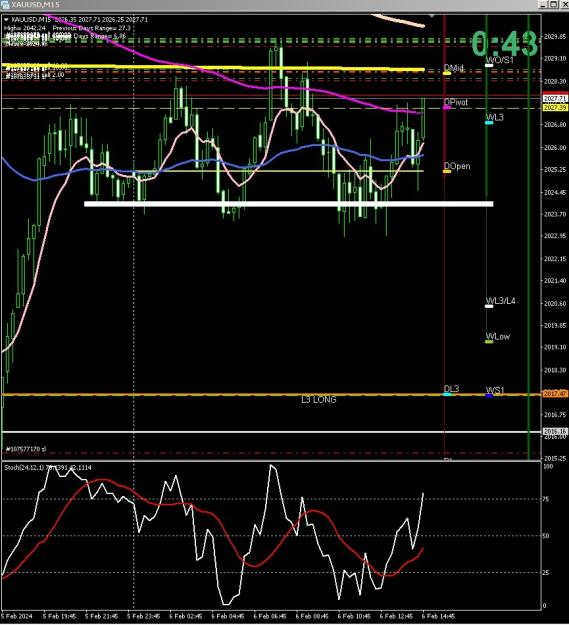Screen dimensions: 569x625
Task: Select the cyan WL3 level marker
Action: pos(489,123)
